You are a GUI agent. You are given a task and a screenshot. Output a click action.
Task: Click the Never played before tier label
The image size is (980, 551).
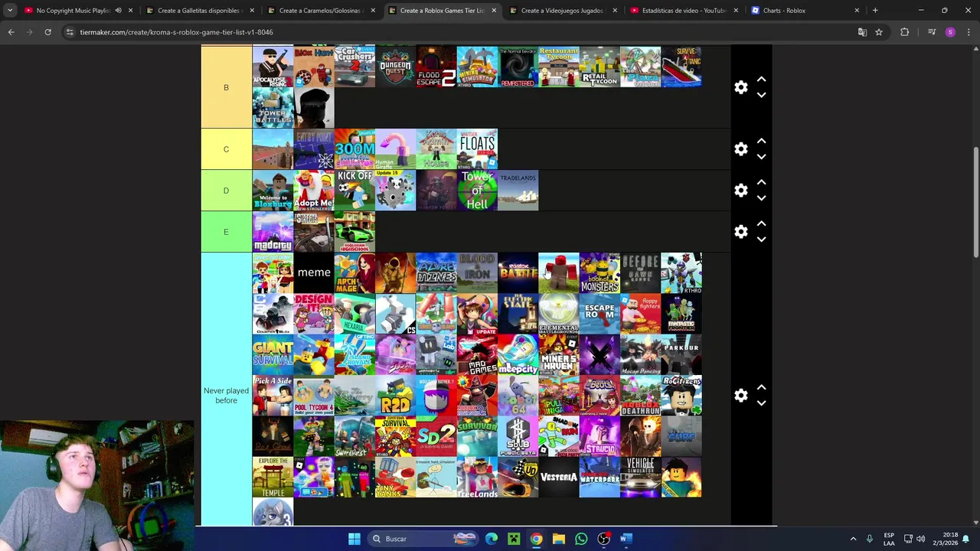pyautogui.click(x=226, y=395)
